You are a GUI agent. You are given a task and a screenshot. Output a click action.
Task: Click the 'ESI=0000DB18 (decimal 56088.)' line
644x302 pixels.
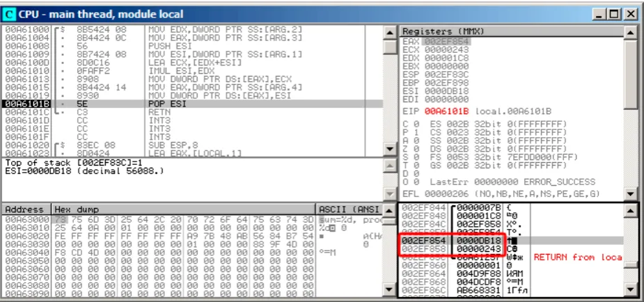point(84,170)
